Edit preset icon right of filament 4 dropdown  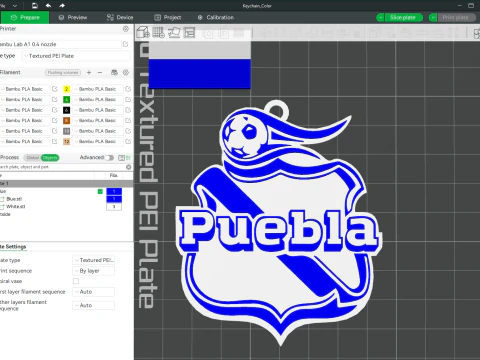click(128, 99)
